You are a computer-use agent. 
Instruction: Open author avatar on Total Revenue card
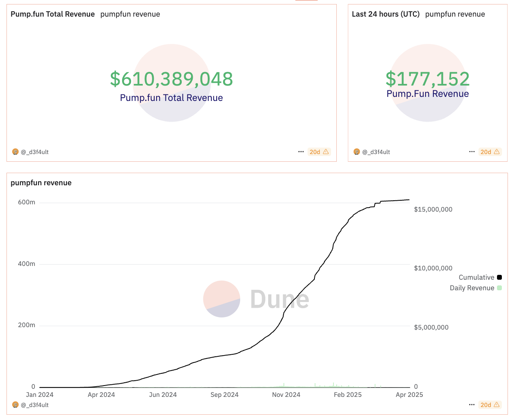(15, 152)
